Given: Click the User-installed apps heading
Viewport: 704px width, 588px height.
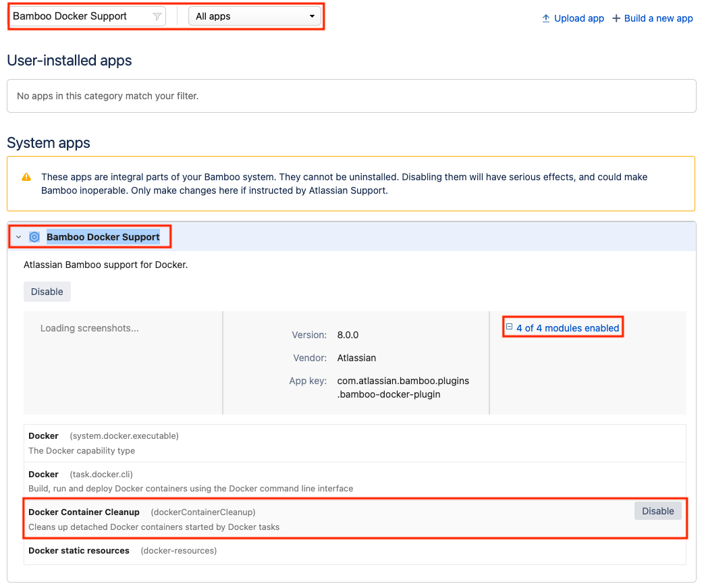Looking at the screenshot, I should coord(69,60).
